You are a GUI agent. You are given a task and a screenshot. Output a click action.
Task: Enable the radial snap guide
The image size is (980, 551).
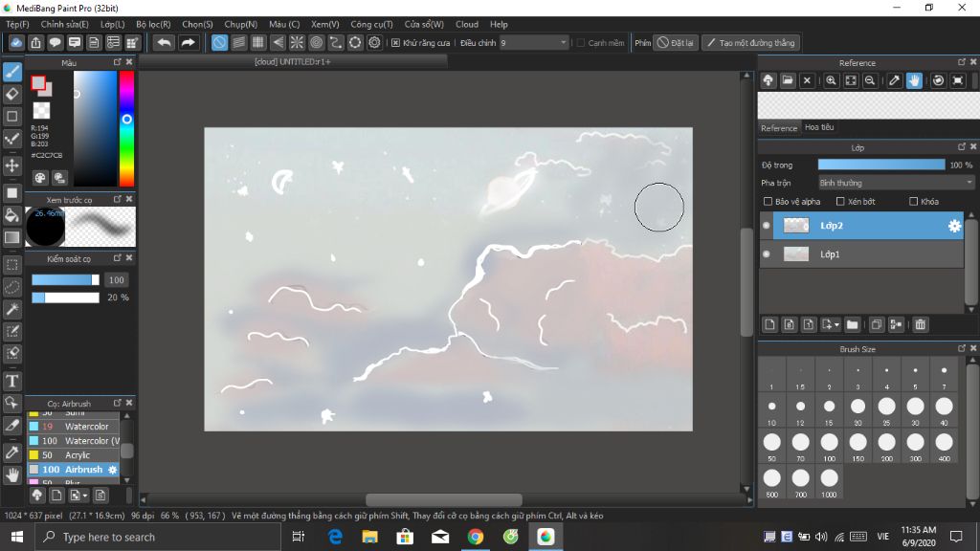click(x=297, y=42)
